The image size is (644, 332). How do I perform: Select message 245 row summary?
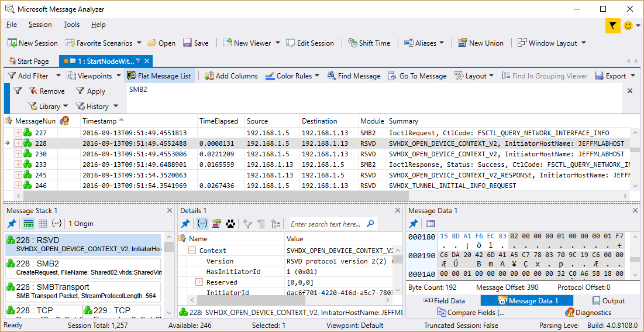tap(509, 175)
